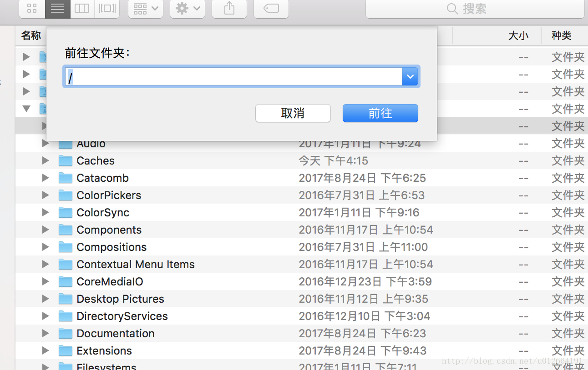Click the 取消 button
The height and width of the screenshot is (370, 588).
293,113
